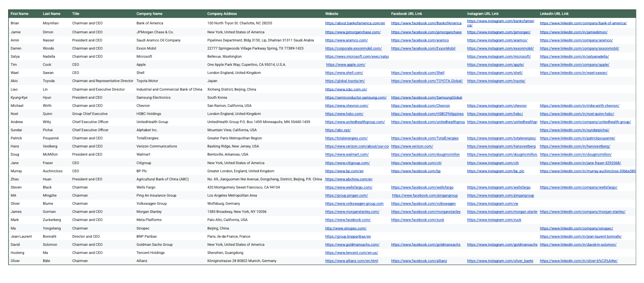
Task: Click the walmart.com website link
Action: click(347, 154)
